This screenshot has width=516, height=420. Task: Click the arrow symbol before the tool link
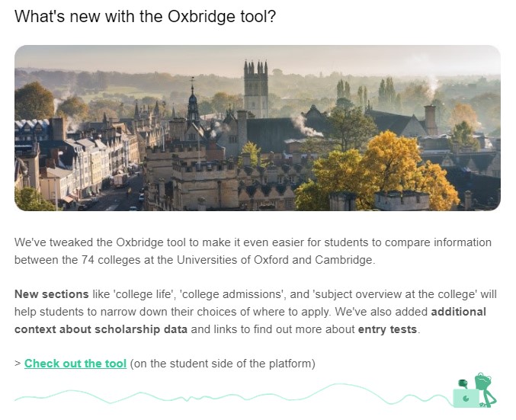click(x=18, y=364)
